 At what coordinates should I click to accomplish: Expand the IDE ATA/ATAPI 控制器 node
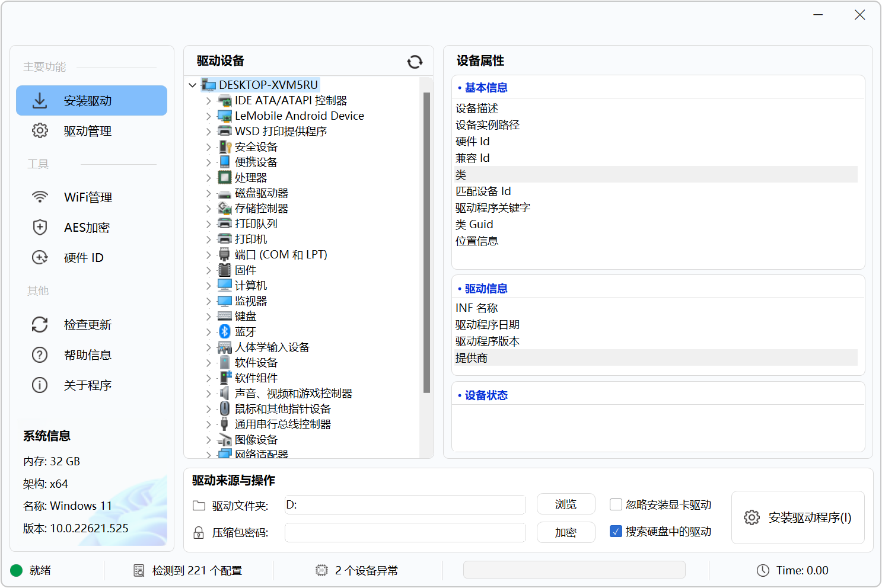[x=208, y=101]
